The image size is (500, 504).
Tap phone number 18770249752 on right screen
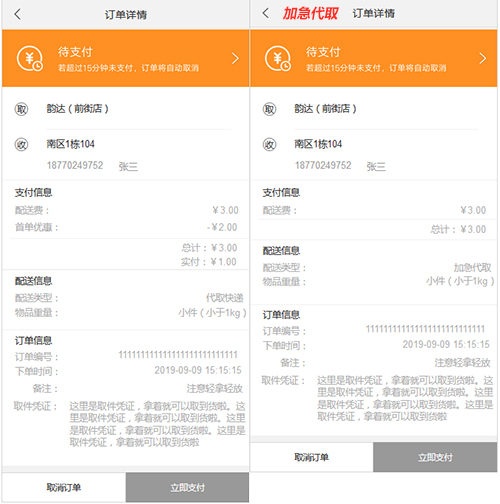323,165
